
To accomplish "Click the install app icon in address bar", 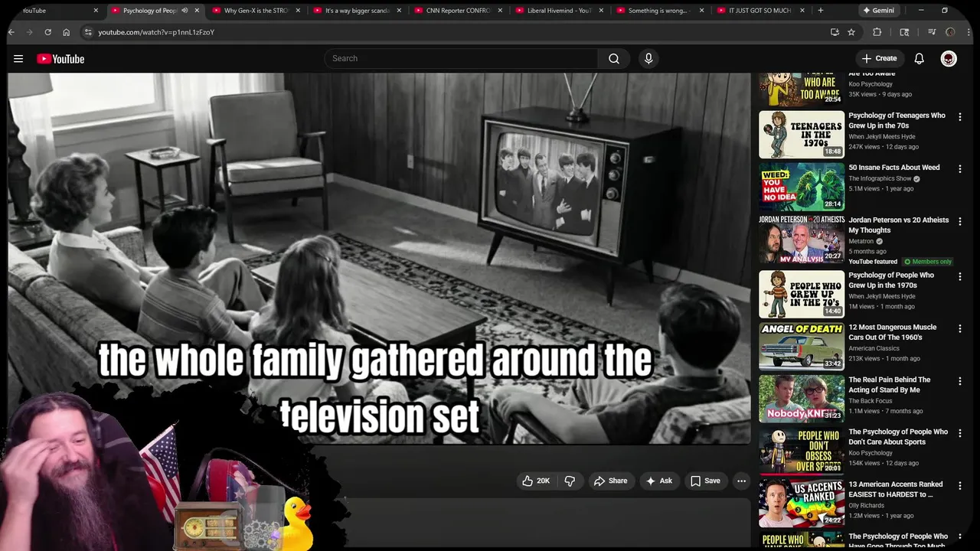I will point(835,32).
